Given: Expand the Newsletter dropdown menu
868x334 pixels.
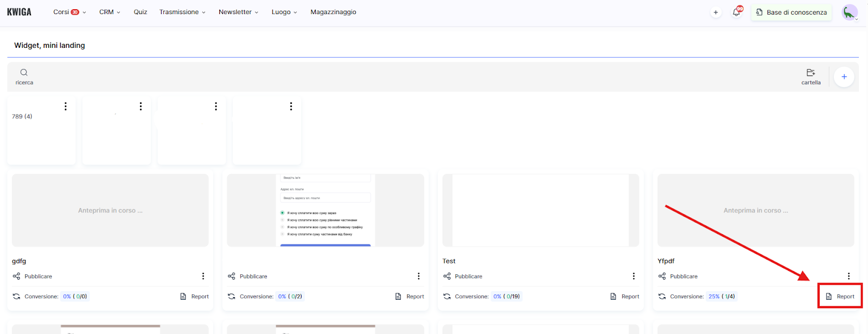Looking at the screenshot, I should click(238, 12).
